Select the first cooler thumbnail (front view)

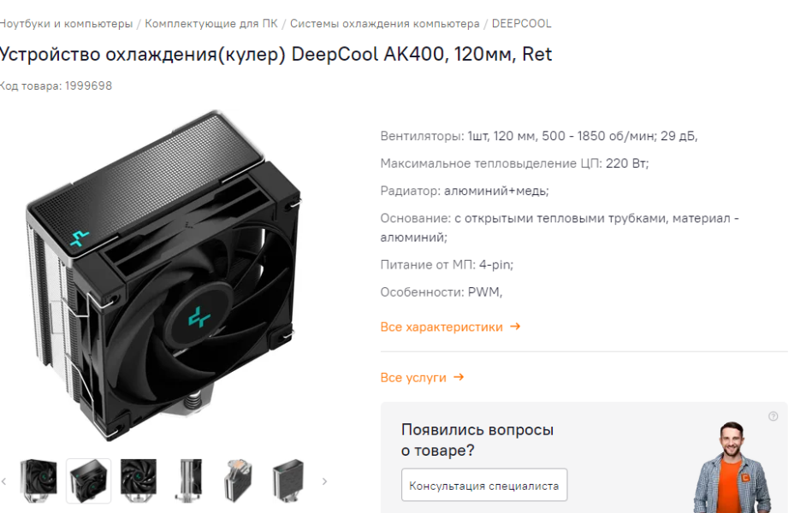(39, 481)
